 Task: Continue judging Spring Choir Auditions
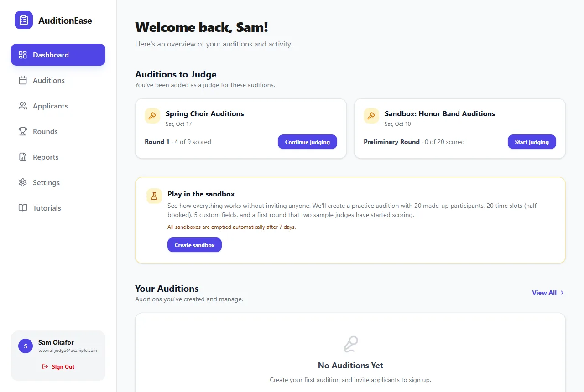point(308,142)
